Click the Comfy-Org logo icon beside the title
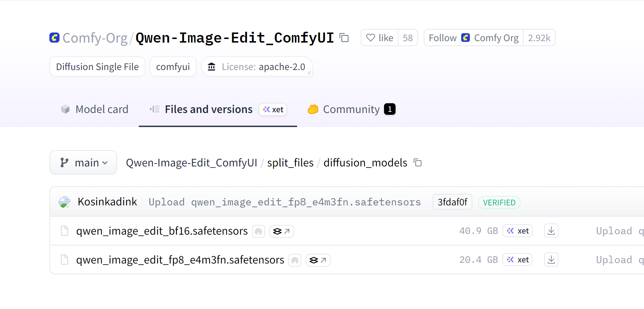 point(54,37)
